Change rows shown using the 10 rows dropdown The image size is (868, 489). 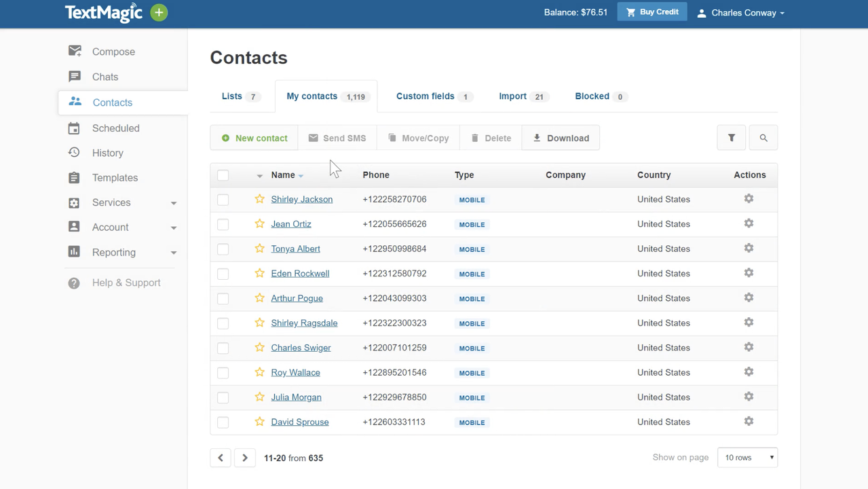(747, 457)
